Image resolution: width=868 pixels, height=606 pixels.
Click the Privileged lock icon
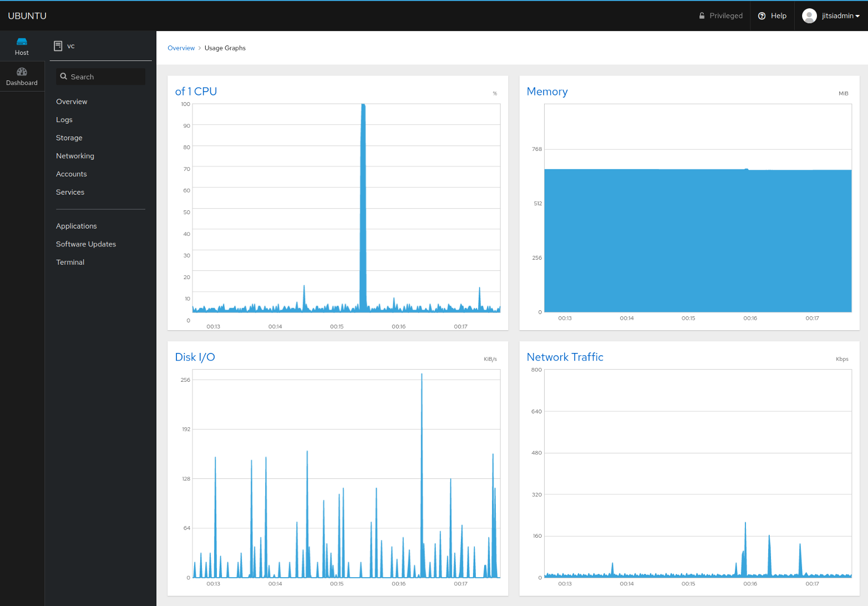tap(702, 16)
